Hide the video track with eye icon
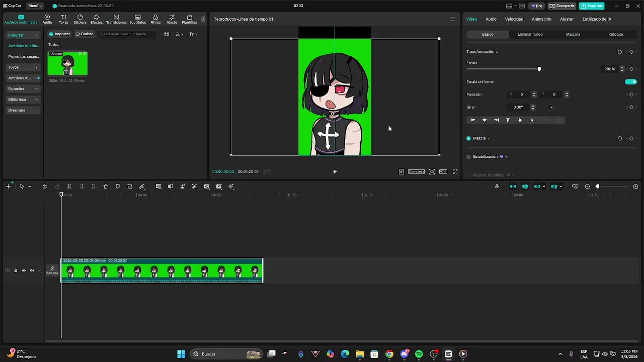This screenshot has height=362, width=644. coord(24,270)
